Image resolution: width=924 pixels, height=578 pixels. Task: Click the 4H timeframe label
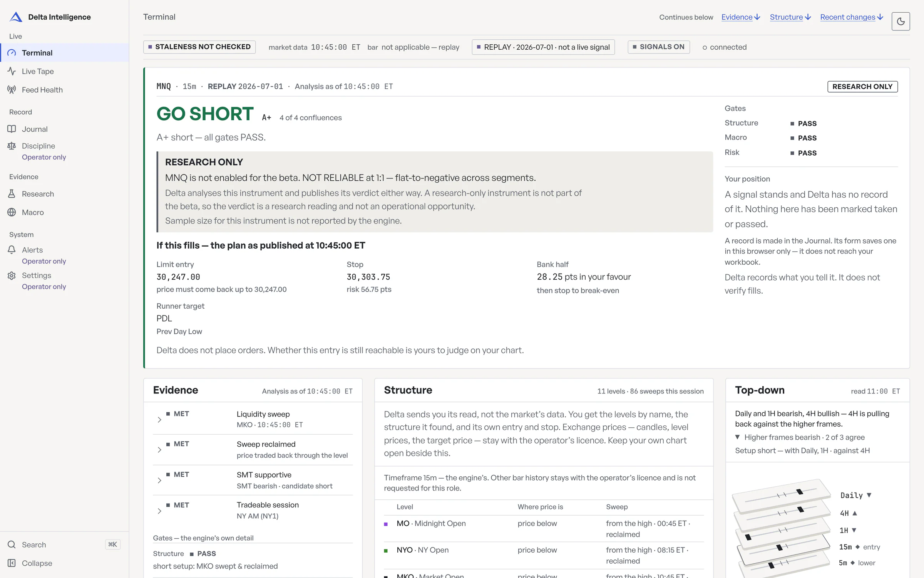tap(848, 513)
